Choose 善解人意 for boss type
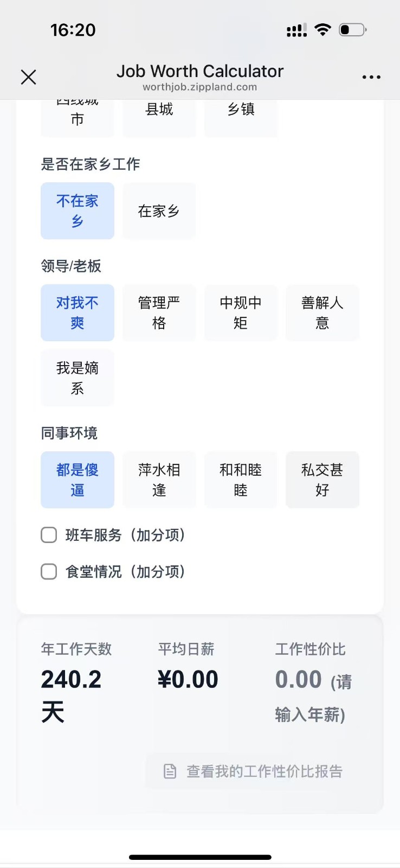The image size is (400, 868). [322, 312]
